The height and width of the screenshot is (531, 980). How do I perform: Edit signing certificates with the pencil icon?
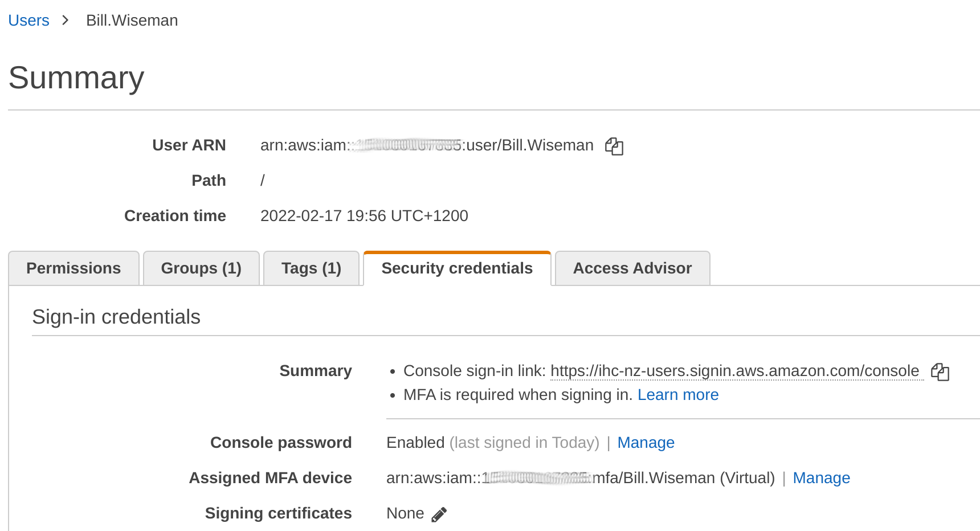pos(439,514)
